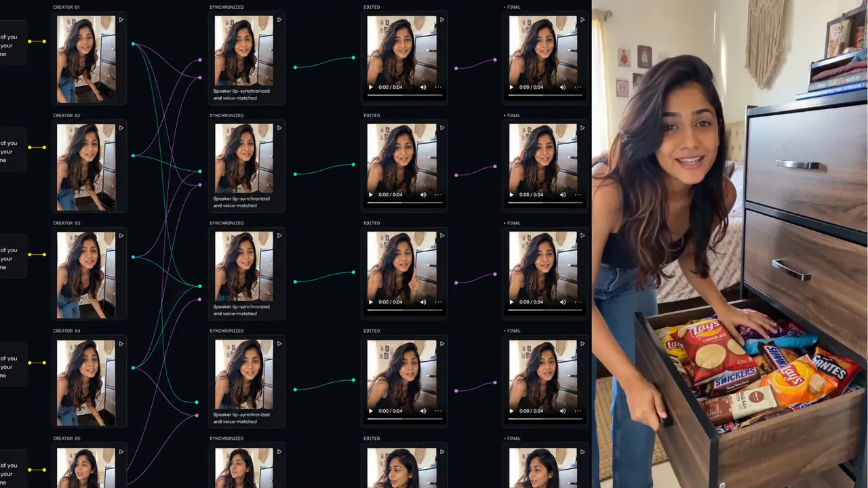
Task: Click the 0:00 / 0:04 time on Creator 03 row's Edited video
Action: [389, 302]
